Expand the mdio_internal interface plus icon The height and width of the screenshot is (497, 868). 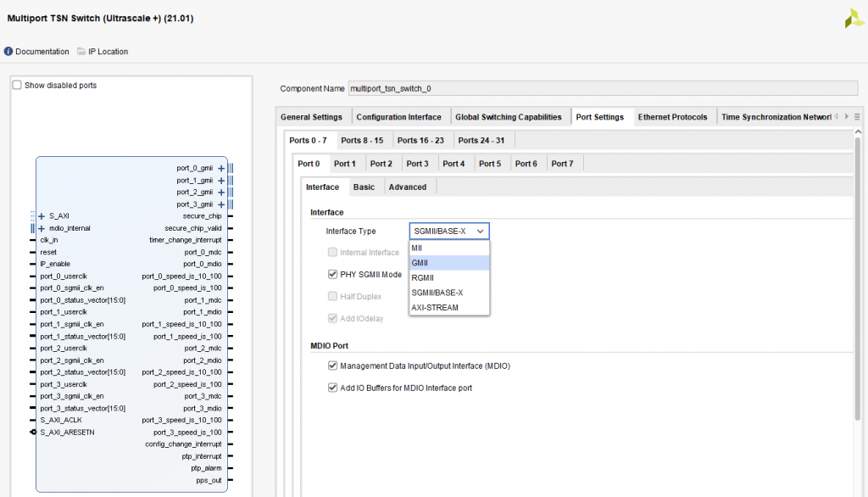[42, 228]
